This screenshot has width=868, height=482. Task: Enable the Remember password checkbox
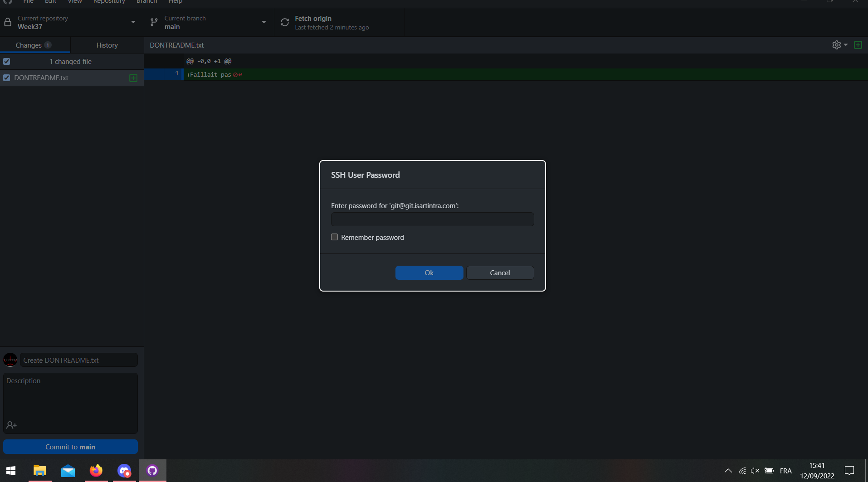pyautogui.click(x=335, y=237)
